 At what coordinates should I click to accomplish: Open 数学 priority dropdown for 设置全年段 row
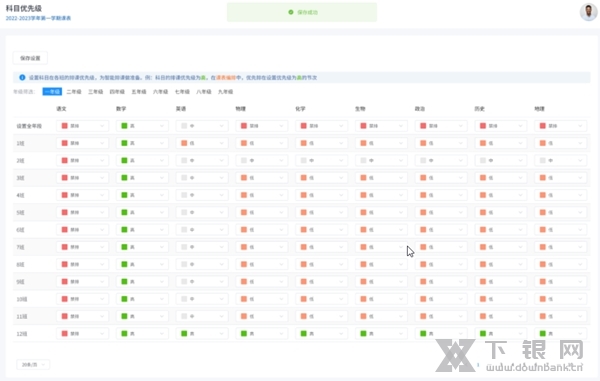coord(142,126)
